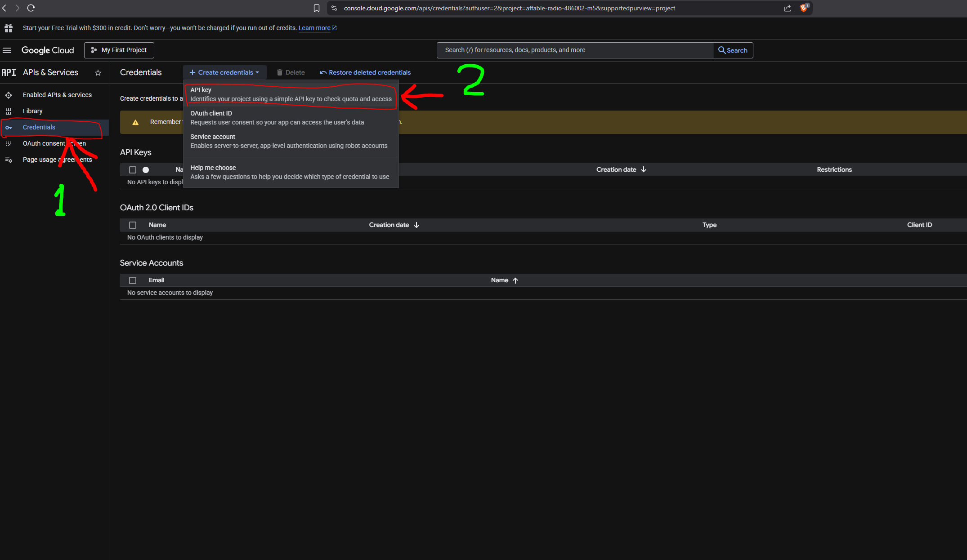Check the OAuth 2.0 Client IDs header checkbox
Screen dimensions: 967x560
(133, 225)
